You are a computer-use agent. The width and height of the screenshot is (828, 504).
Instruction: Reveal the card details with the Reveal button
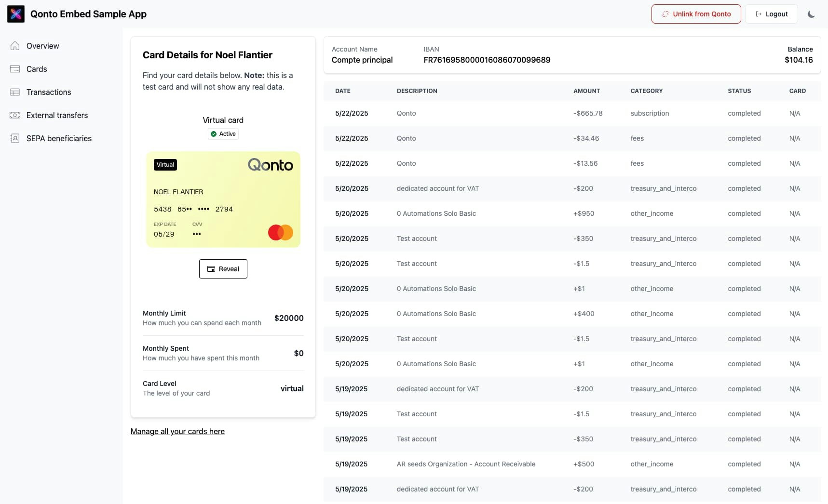click(223, 269)
